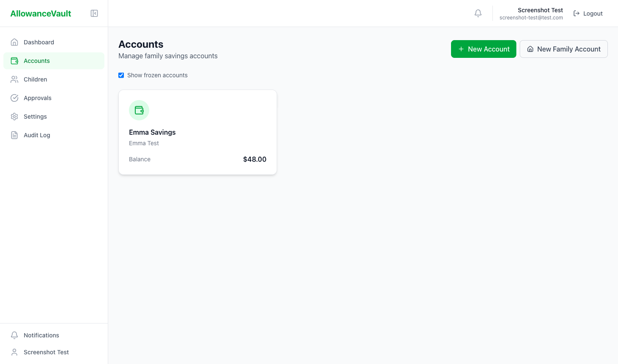Click the notification bell in the header
The image size is (618, 364).
pyautogui.click(x=478, y=13)
